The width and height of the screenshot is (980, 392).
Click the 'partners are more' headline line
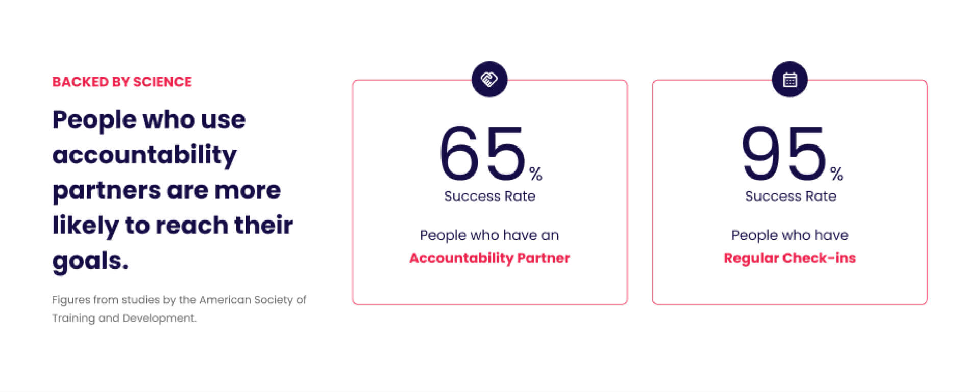tap(166, 190)
